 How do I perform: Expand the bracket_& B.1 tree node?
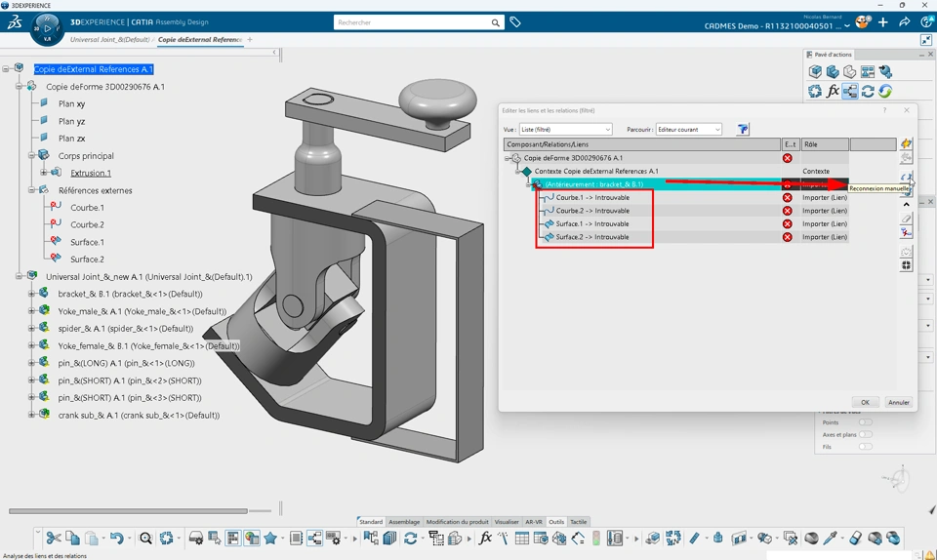[x=31, y=294]
